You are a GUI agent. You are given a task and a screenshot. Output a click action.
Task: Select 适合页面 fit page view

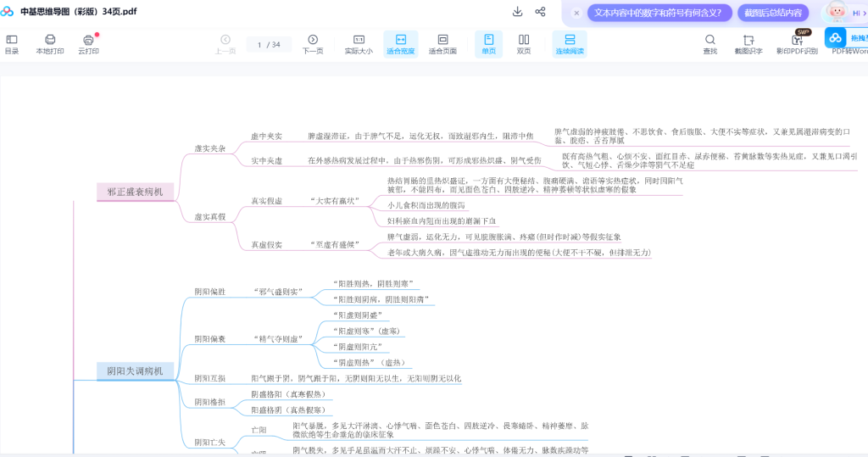[x=442, y=44]
